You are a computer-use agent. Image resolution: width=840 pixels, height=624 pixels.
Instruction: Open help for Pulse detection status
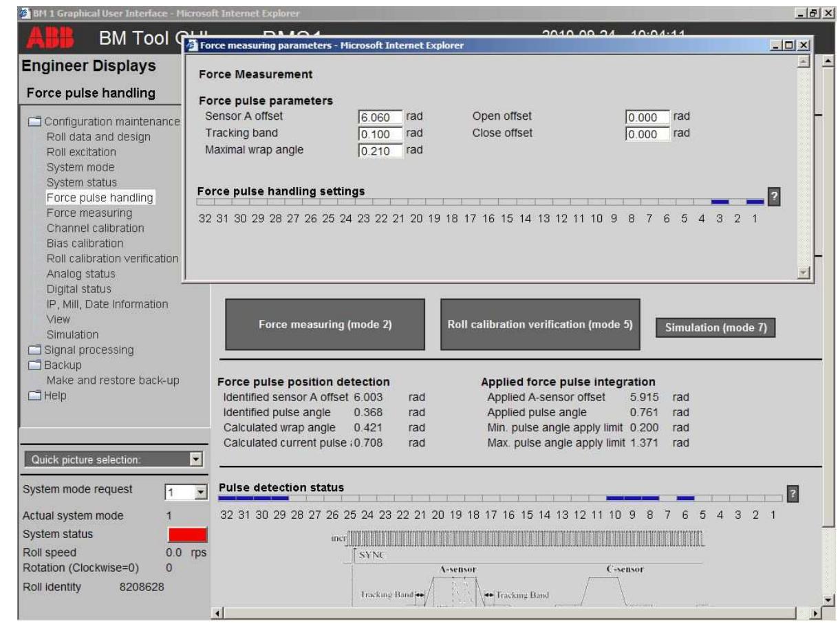pyautogui.click(x=793, y=494)
